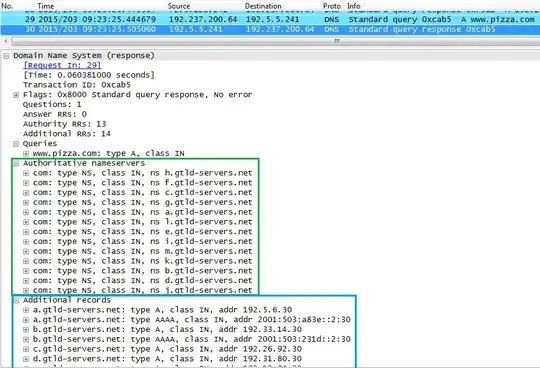The image size is (540, 368).
Task: Expand the Flags 0x8000 field
Action: pos(16,95)
